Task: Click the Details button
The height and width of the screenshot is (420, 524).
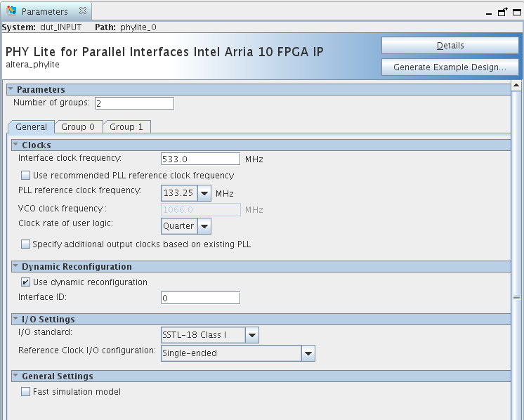Action: 450,46
